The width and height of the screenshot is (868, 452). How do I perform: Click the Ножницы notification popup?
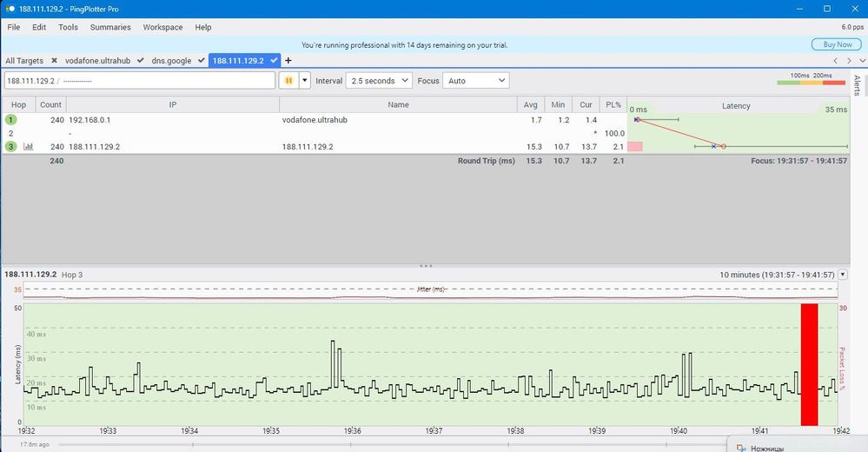(x=797, y=444)
